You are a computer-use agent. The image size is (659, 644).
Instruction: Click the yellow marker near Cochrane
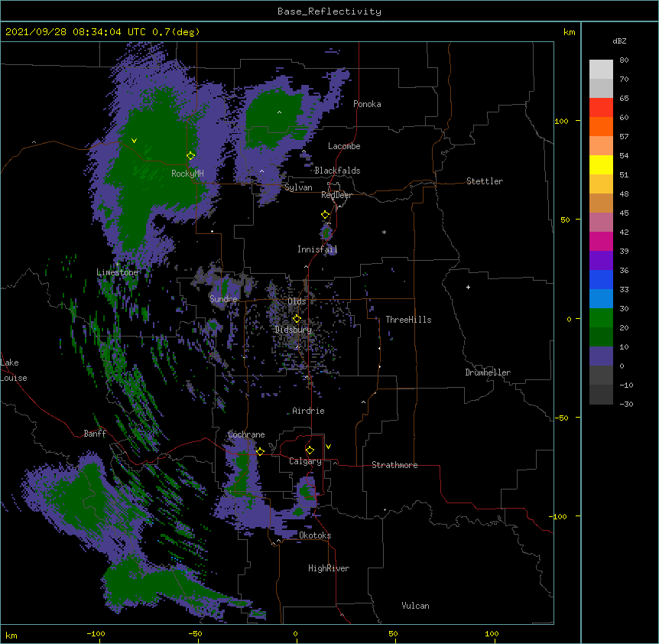[260, 451]
